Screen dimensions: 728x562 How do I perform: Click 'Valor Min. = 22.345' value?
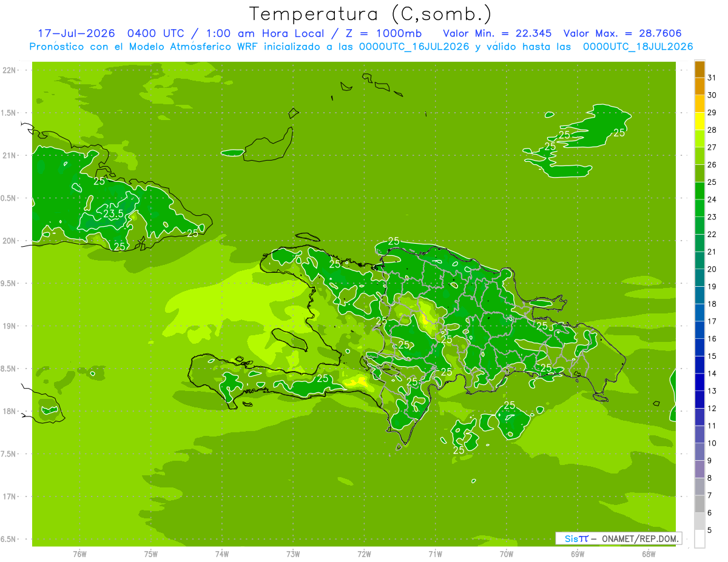(497, 33)
